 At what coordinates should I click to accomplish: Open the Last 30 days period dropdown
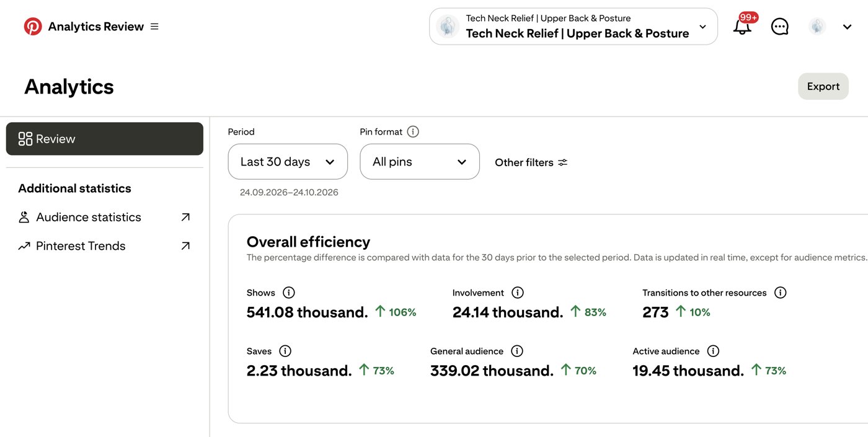[x=288, y=162]
